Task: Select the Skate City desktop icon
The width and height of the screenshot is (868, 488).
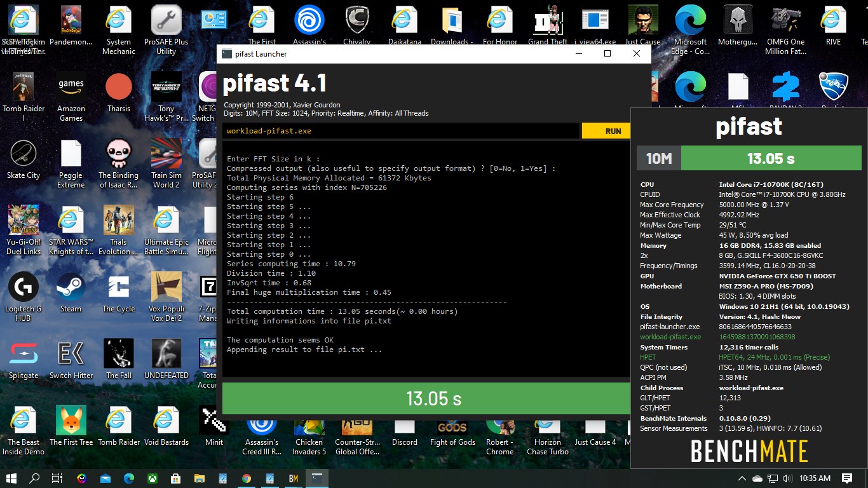Action: click(24, 159)
